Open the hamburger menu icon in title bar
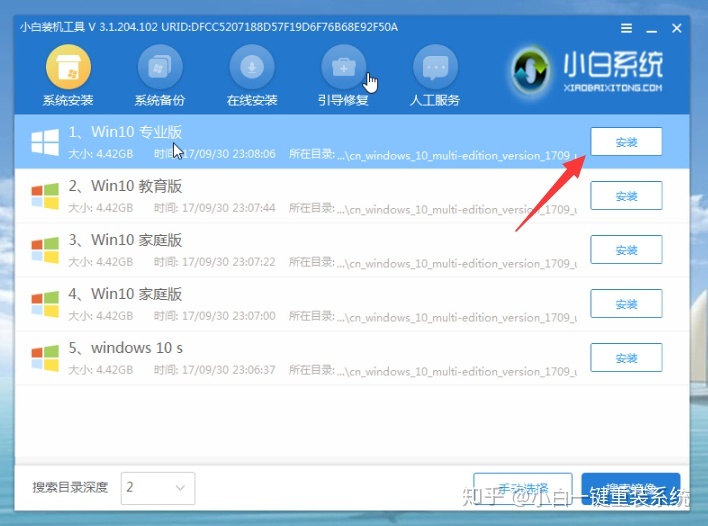The width and height of the screenshot is (708, 526). pos(626,28)
